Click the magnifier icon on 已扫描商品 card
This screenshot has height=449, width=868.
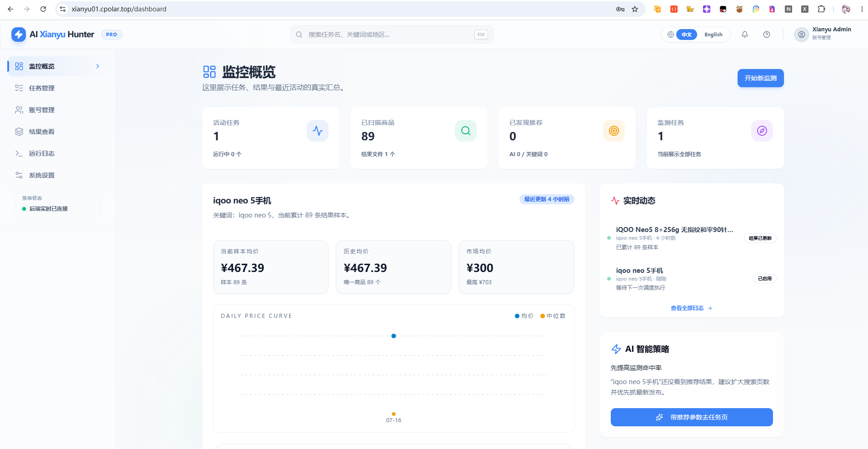[x=466, y=131]
